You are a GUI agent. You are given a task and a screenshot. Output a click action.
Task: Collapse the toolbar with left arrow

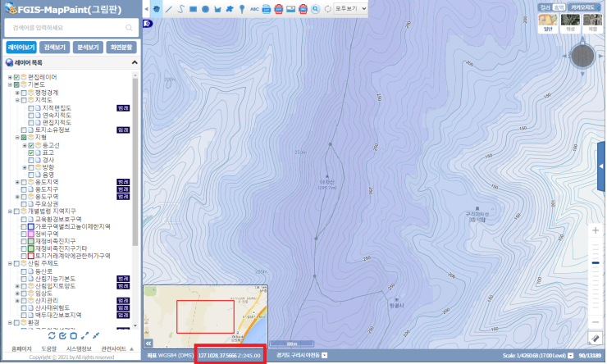tap(146, 8)
